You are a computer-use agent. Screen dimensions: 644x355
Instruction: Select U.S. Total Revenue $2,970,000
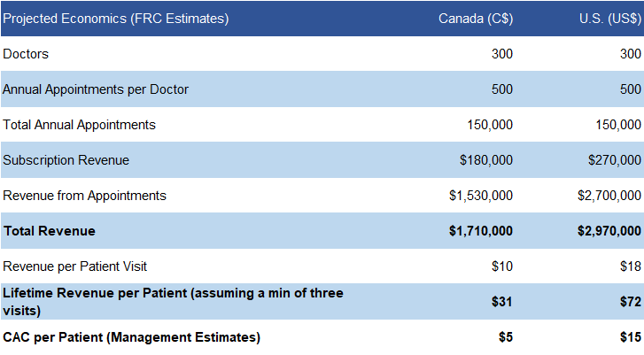(609, 231)
